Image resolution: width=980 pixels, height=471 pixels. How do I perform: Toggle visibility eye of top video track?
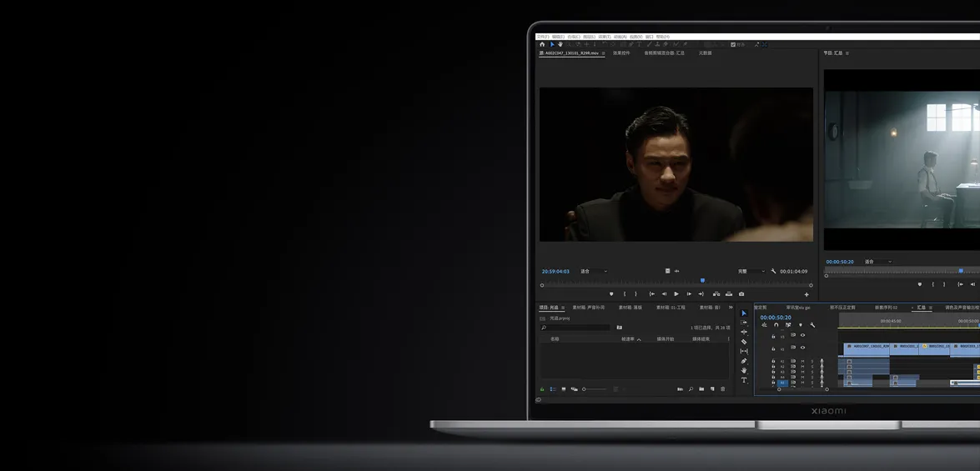click(x=802, y=335)
